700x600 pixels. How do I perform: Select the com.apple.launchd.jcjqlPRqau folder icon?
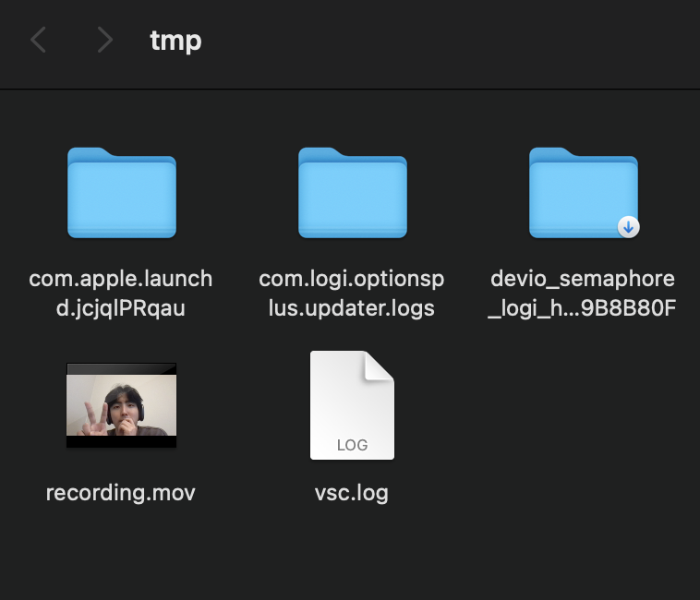pos(121,192)
